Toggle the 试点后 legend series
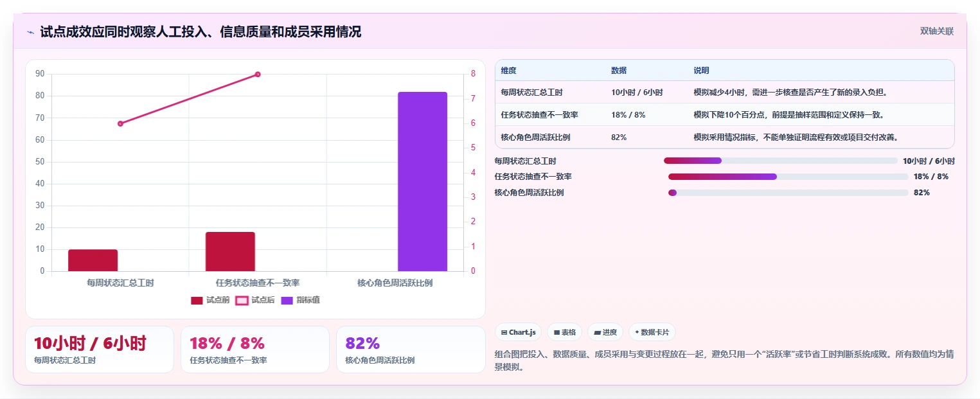The width and height of the screenshot is (980, 399). pyautogui.click(x=255, y=300)
